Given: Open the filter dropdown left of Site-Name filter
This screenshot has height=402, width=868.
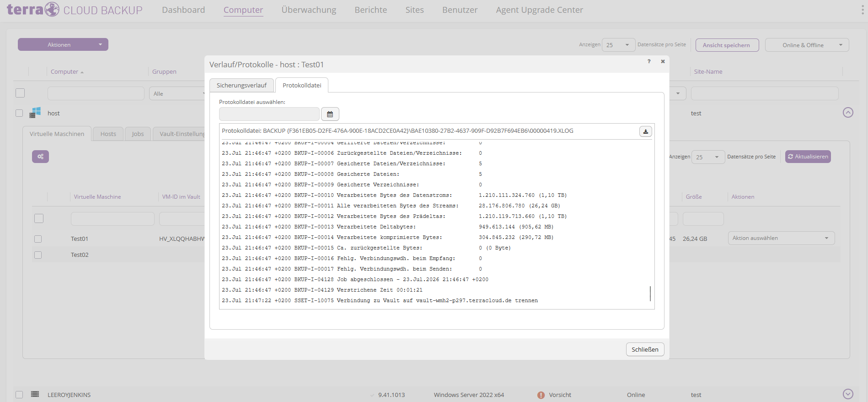Looking at the screenshot, I should click(677, 93).
